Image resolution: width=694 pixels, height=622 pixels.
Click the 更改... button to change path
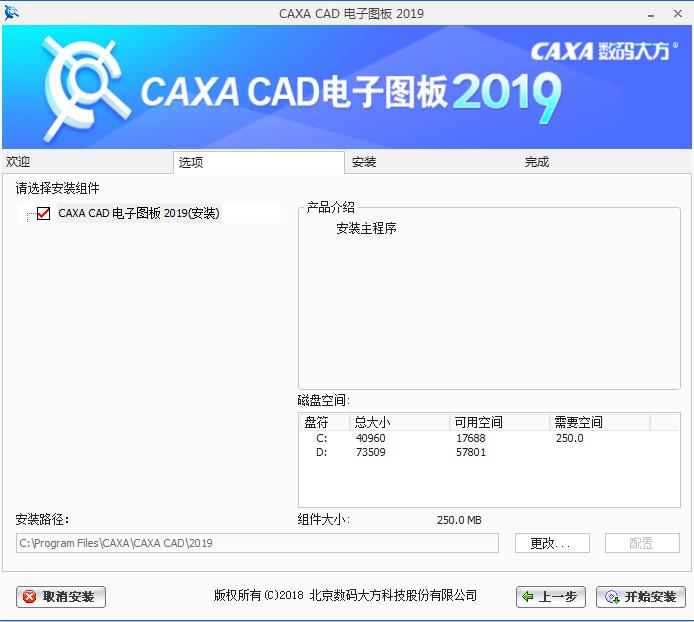pos(552,543)
